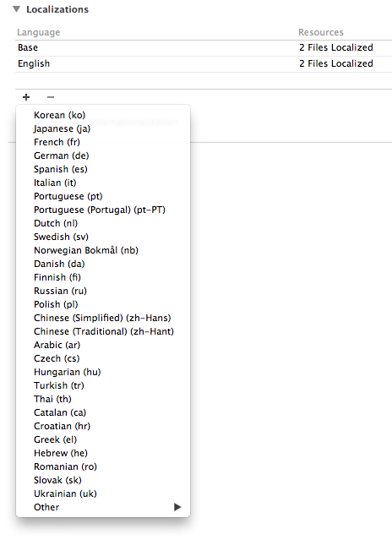This screenshot has width=392, height=540.
Task: Pick Thai (th) from menu
Action: click(103, 399)
